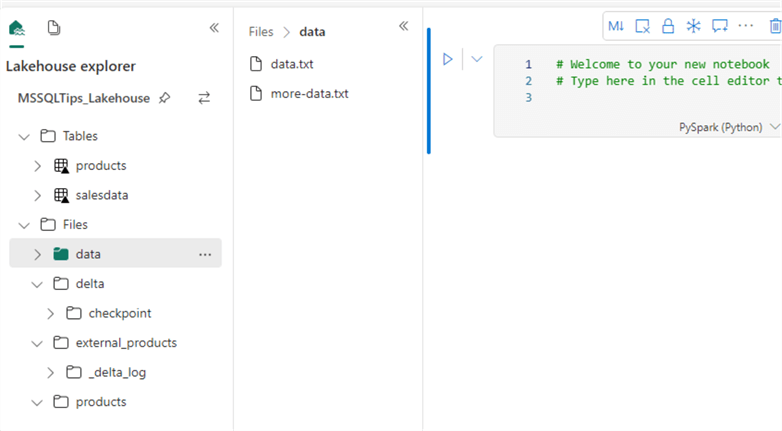782x431 pixels.
Task: Expand the salesdata table node
Action: tap(38, 195)
